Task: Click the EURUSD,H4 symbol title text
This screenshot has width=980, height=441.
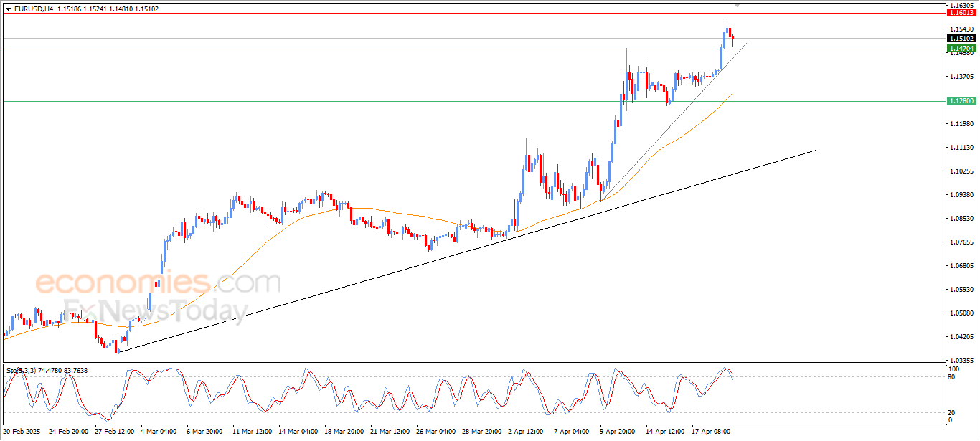Action: (x=34, y=9)
